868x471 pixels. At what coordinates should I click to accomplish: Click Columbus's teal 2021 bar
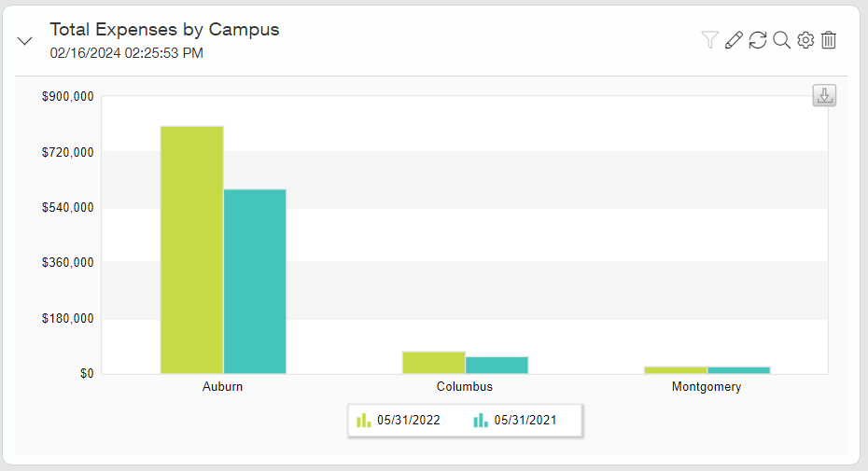tap(497, 365)
